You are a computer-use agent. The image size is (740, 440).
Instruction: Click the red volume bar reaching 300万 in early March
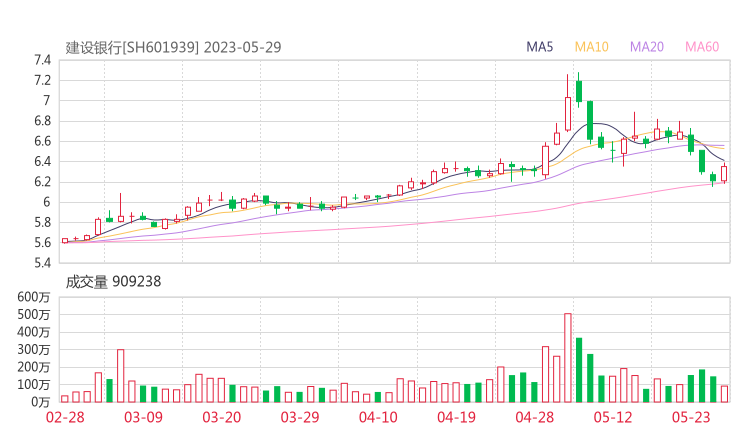[x=120, y=376]
